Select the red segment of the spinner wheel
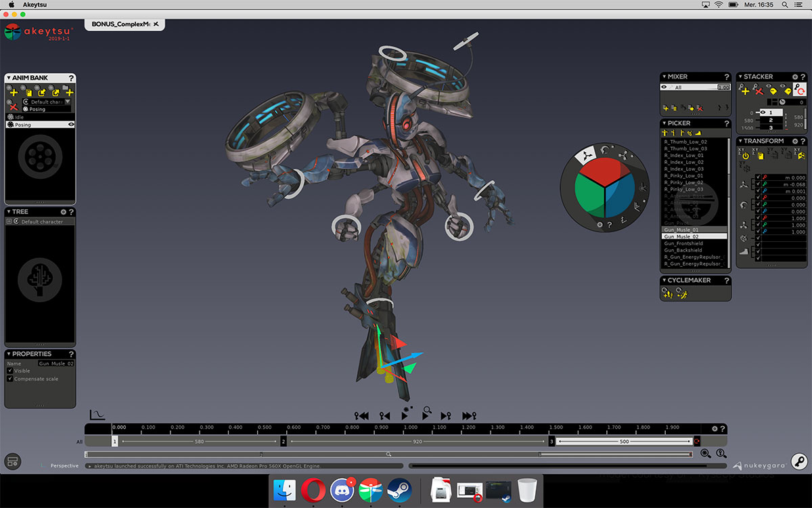Viewport: 812px width, 508px height. coord(604,171)
